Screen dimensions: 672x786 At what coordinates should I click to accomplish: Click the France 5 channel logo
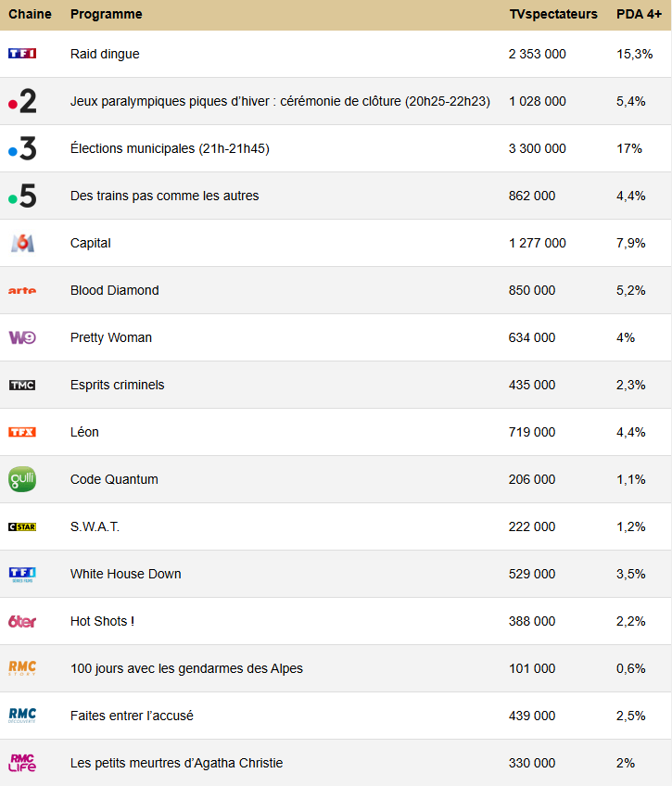22,196
